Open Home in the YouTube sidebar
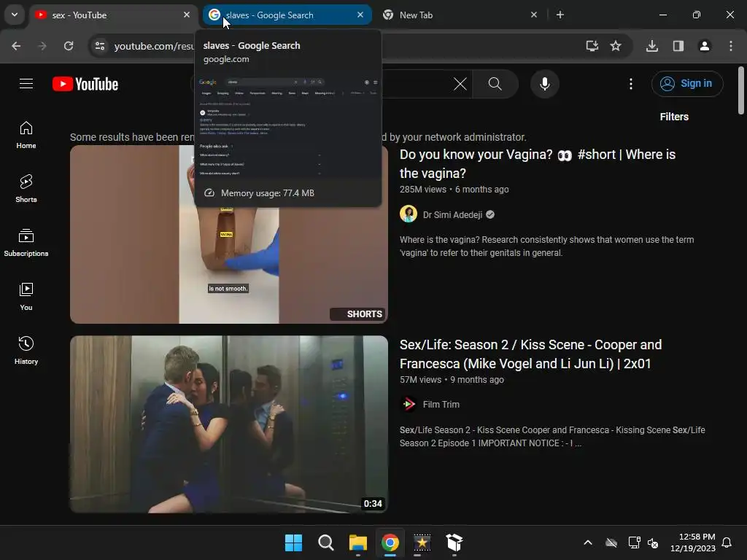 26,135
